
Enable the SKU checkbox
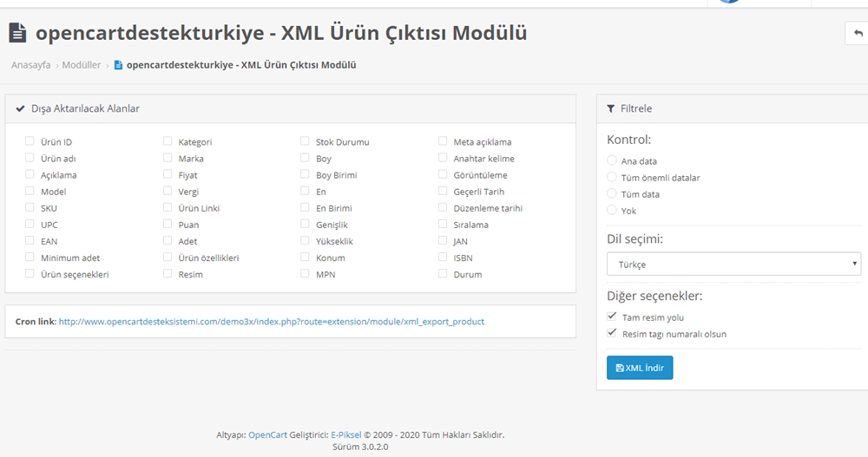pos(30,207)
